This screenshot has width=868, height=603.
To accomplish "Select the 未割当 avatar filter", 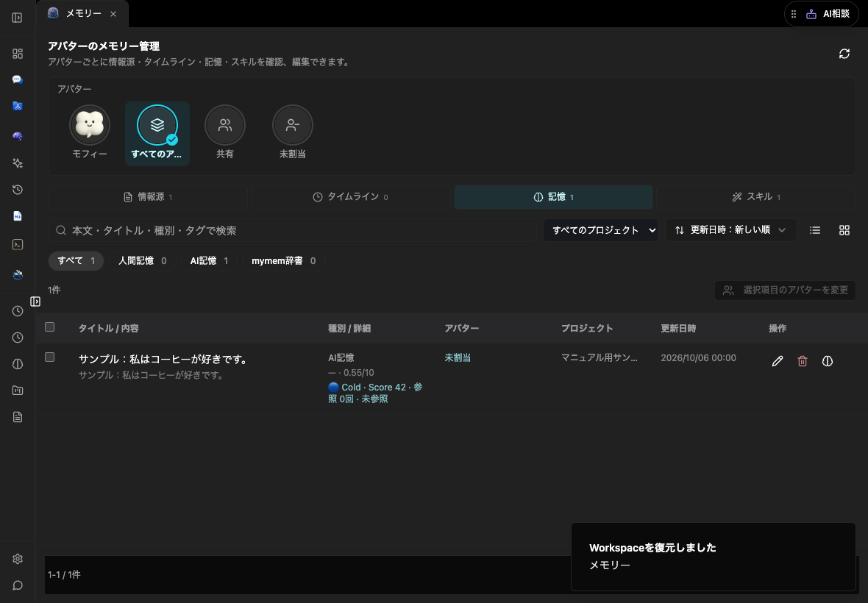I will (x=292, y=133).
